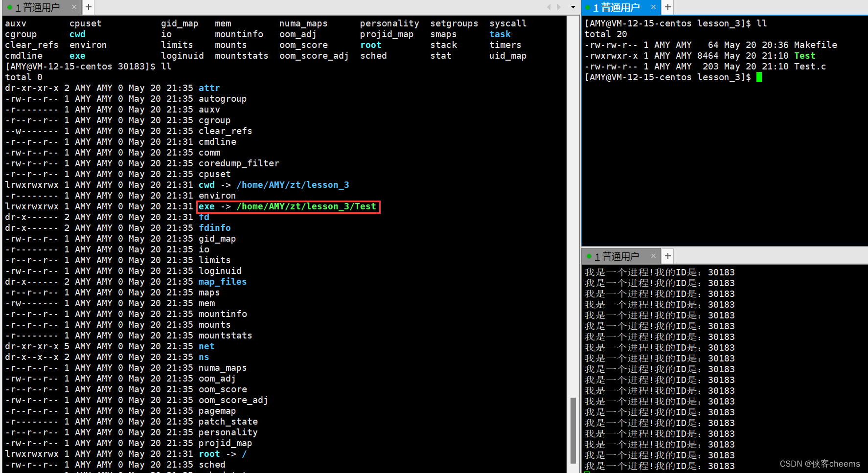
Task: Click the projid_map entry in long listing
Action: point(226,443)
